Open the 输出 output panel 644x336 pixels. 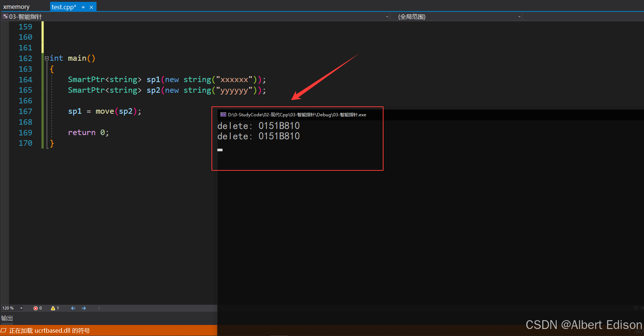[x=7, y=318]
